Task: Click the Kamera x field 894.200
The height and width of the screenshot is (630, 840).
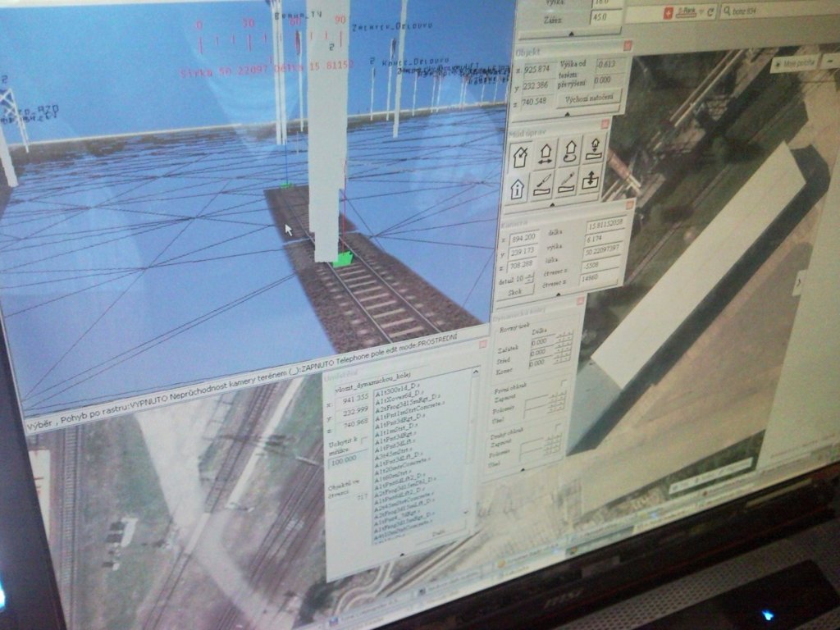Action: tap(524, 237)
